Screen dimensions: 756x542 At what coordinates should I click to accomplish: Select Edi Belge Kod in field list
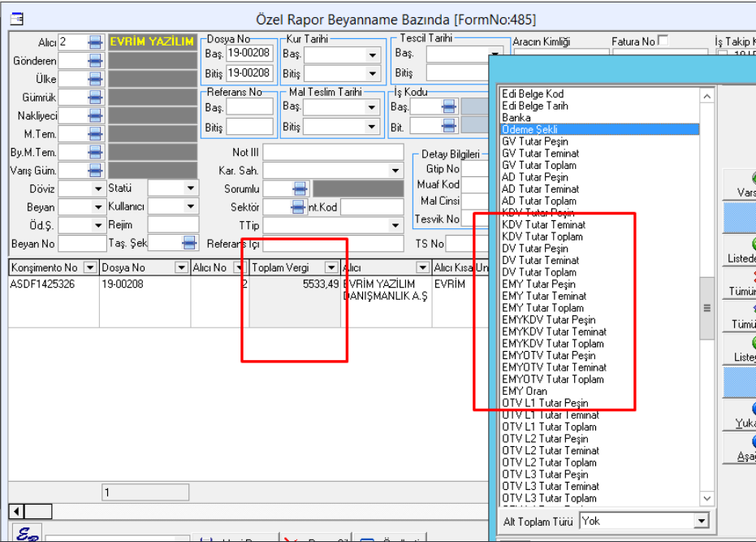tap(533, 93)
